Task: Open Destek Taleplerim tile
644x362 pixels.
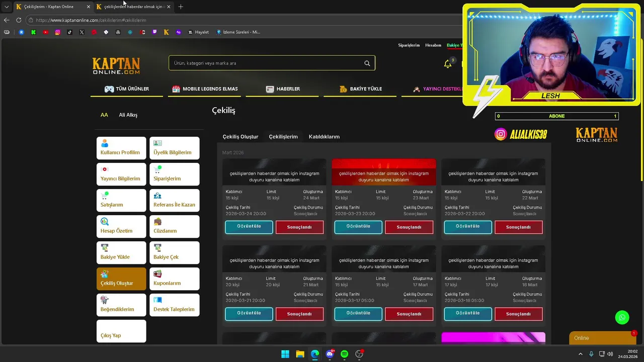Action: click(x=175, y=305)
